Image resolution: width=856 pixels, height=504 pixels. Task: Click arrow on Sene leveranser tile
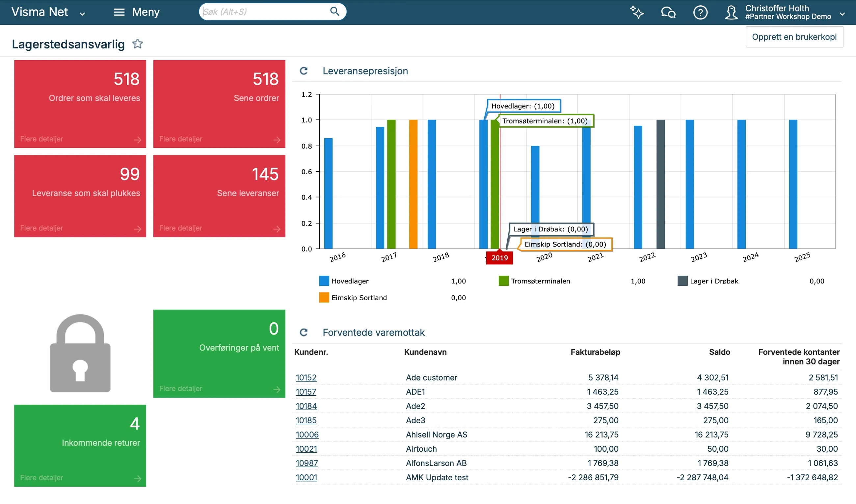tap(277, 229)
